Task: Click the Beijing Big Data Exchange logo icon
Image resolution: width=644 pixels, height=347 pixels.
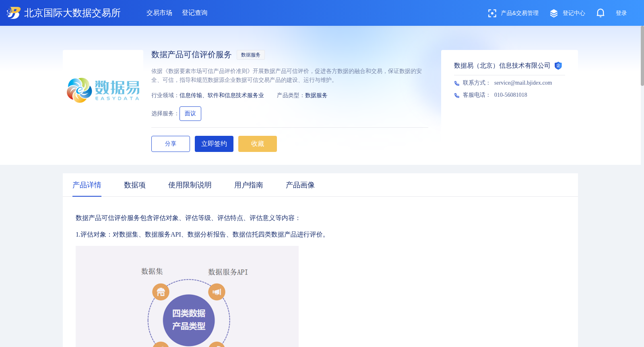Action: [x=13, y=13]
